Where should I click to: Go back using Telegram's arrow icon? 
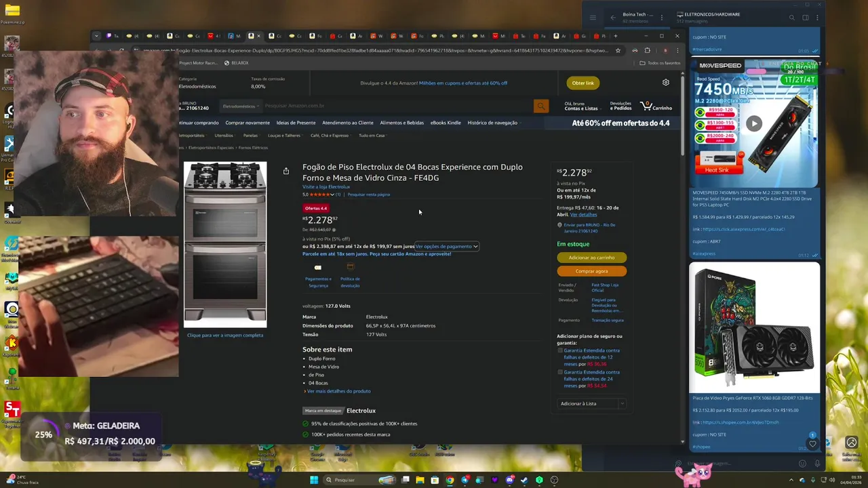tap(613, 18)
